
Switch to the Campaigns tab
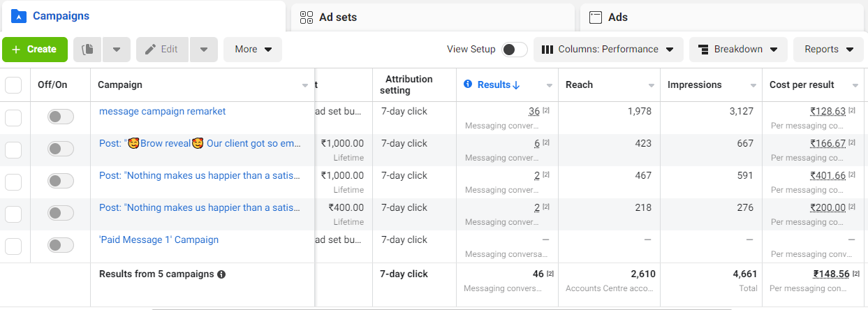[x=143, y=16]
